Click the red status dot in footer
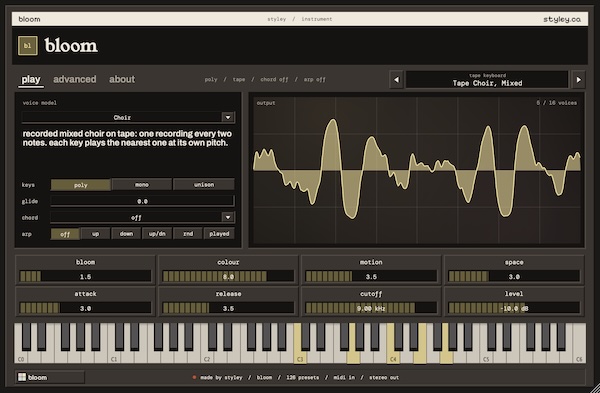600x393 pixels. [x=194, y=377]
